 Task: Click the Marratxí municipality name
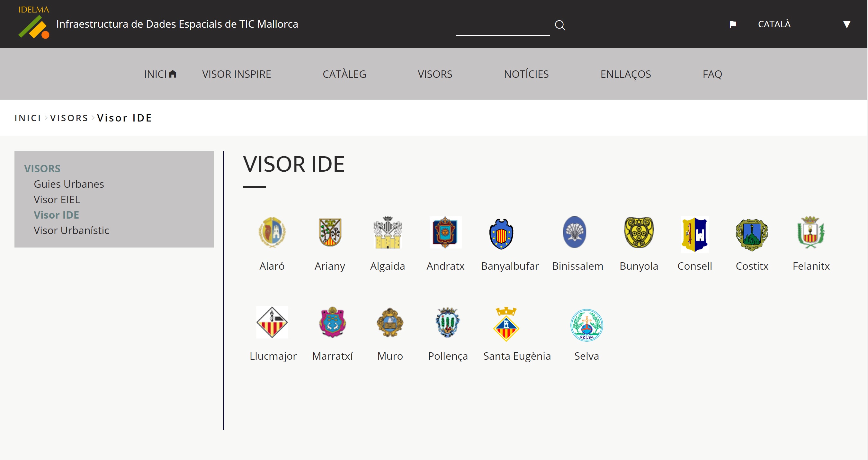pos(332,356)
